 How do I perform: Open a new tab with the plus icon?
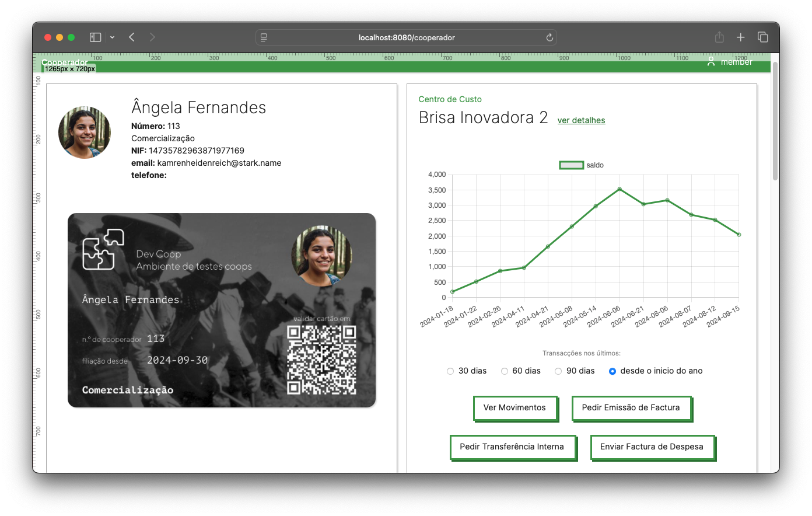pyautogui.click(x=741, y=37)
